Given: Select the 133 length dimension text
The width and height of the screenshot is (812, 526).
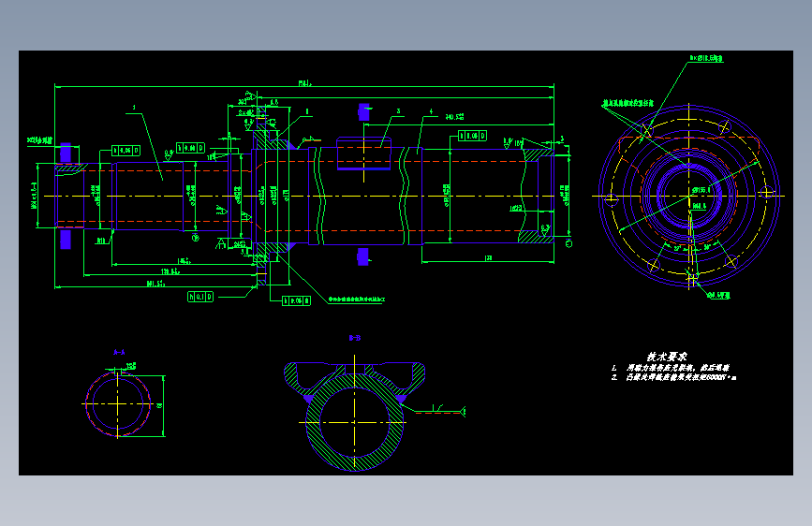Looking at the screenshot, I should pyautogui.click(x=488, y=257).
